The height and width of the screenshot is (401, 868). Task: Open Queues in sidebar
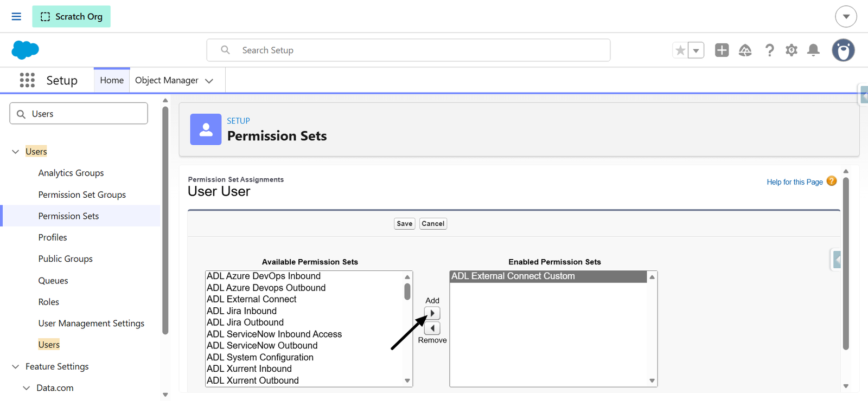53,281
